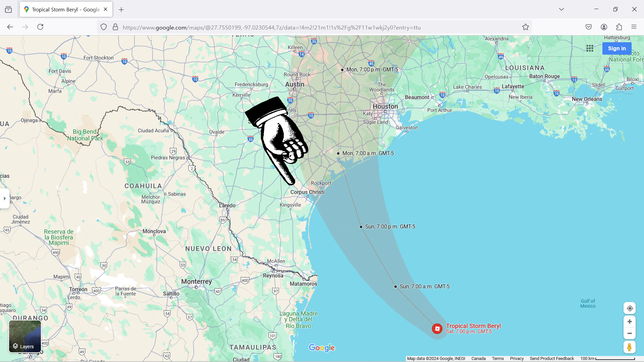Bookmark this page with the star
The width and height of the screenshot is (644, 362).
[x=526, y=27]
